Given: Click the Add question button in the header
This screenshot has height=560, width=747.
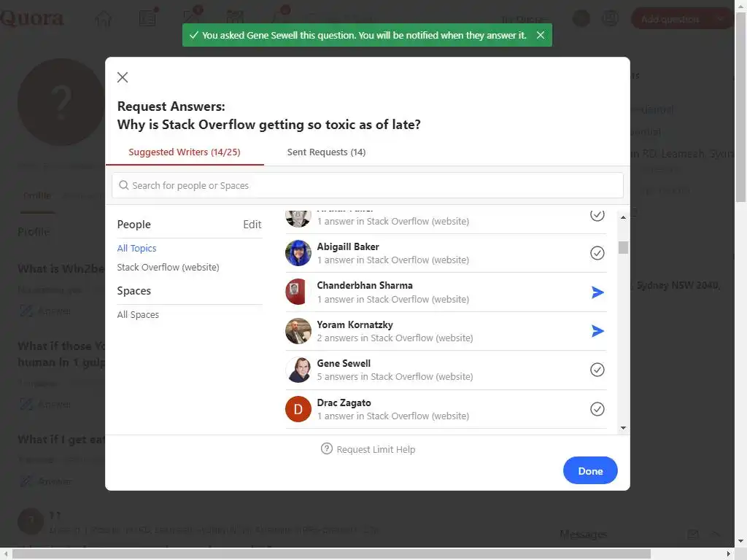Looking at the screenshot, I should pos(670,19).
